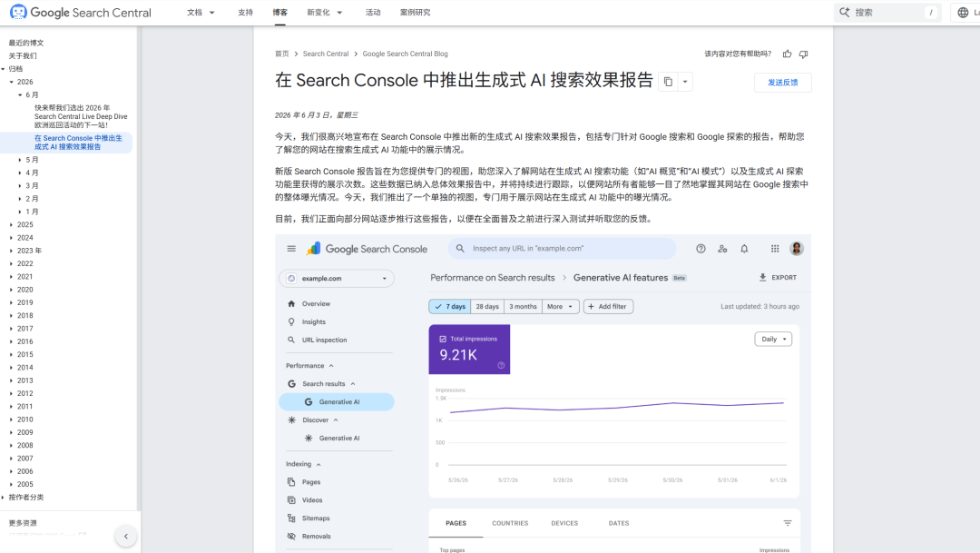Click the Total impressions info help icon
This screenshot has width=980, height=553.
click(x=501, y=365)
